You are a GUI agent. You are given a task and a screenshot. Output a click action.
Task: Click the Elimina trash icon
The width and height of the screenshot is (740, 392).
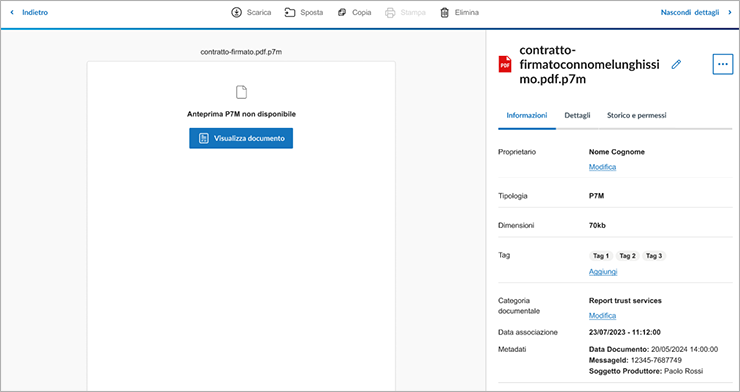[444, 13]
